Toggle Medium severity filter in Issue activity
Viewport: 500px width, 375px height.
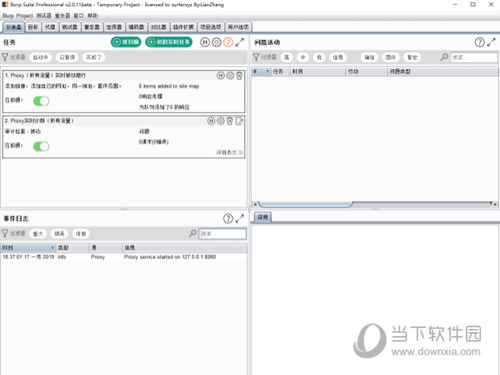[303, 57]
